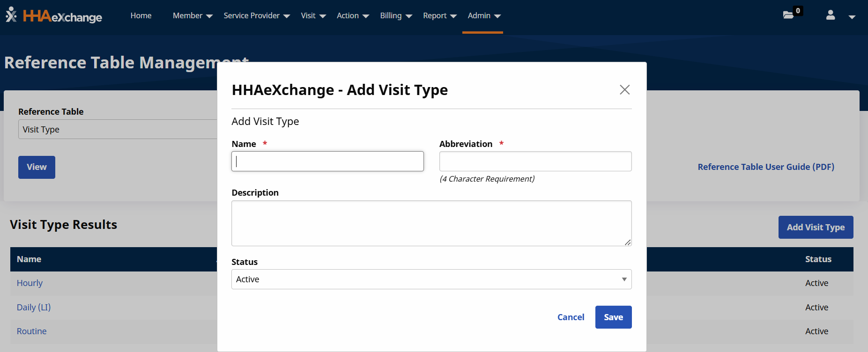Focus the Description text area
The width and height of the screenshot is (868, 352).
431,223
